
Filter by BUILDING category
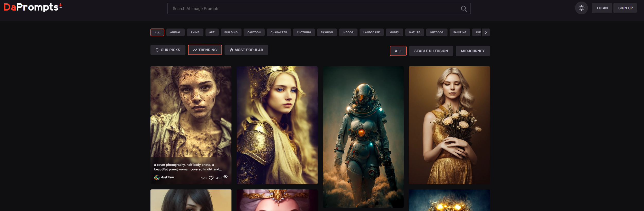(x=231, y=32)
